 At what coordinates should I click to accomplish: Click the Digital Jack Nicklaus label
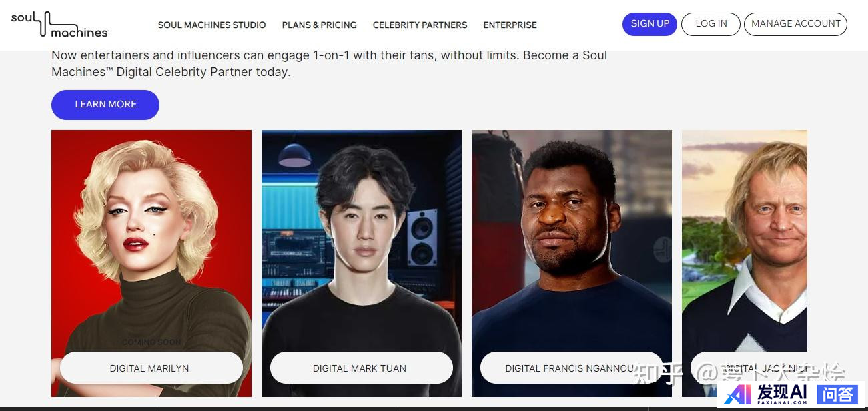(x=749, y=368)
